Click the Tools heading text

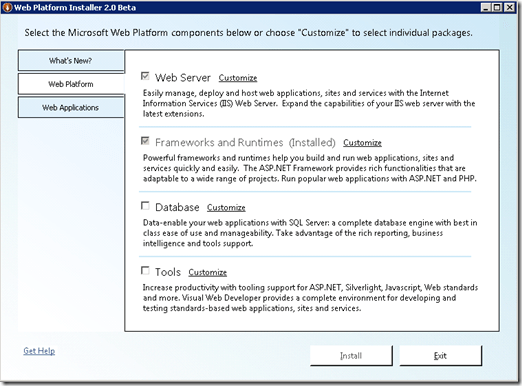(168, 272)
